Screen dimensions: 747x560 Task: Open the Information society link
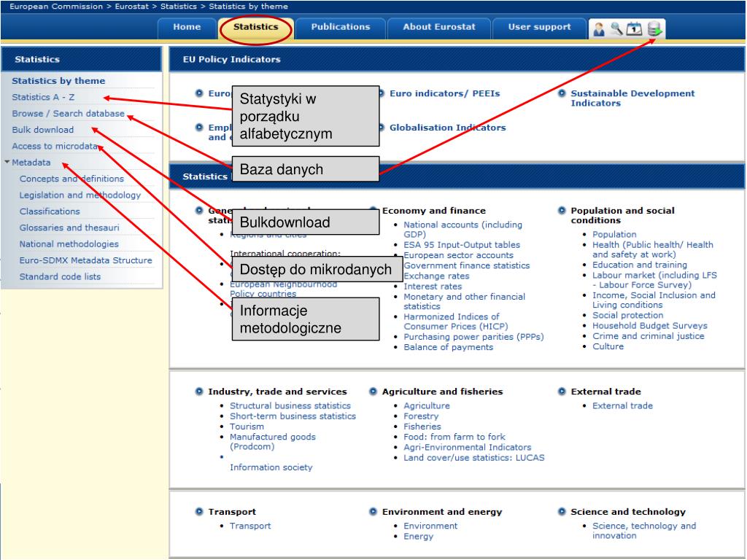pos(271,467)
